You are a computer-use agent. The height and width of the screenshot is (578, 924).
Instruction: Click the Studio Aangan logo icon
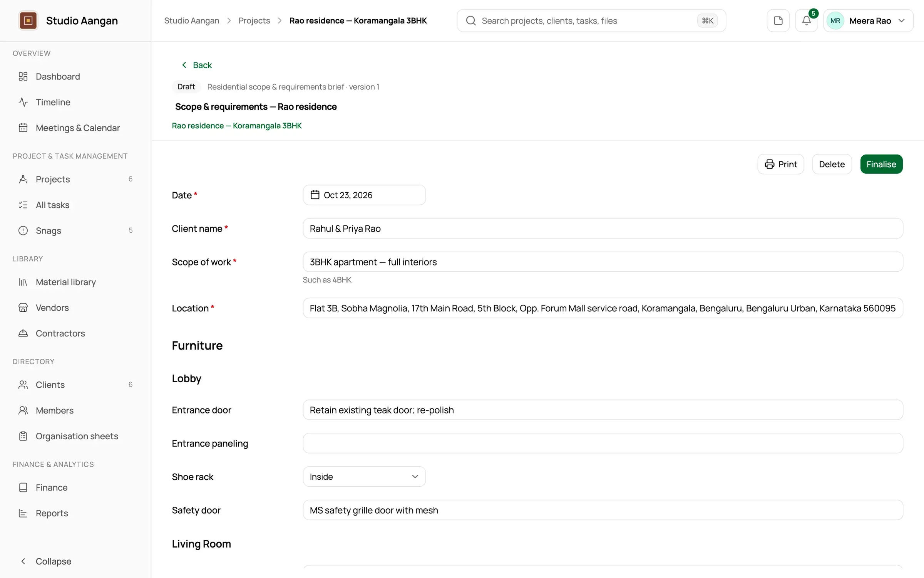28,20
